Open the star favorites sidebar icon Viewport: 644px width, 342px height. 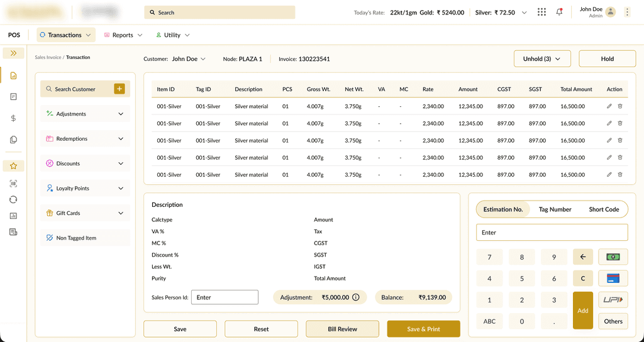14,166
